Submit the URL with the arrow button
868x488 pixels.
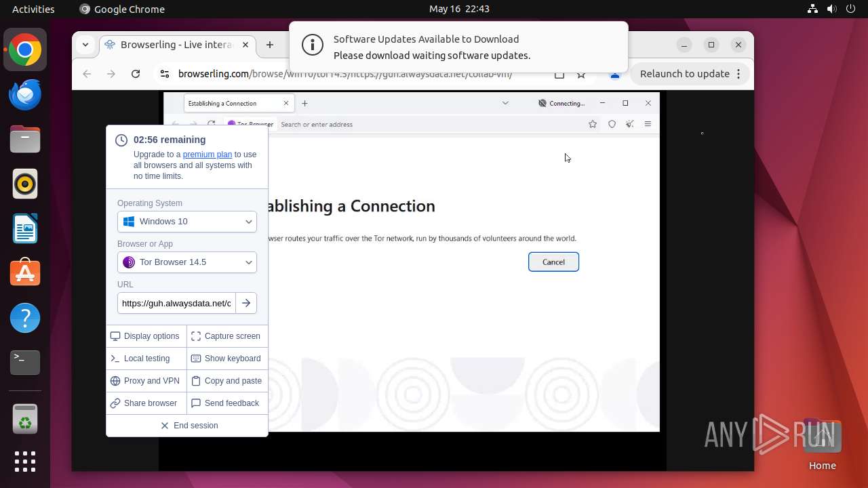[x=246, y=303]
